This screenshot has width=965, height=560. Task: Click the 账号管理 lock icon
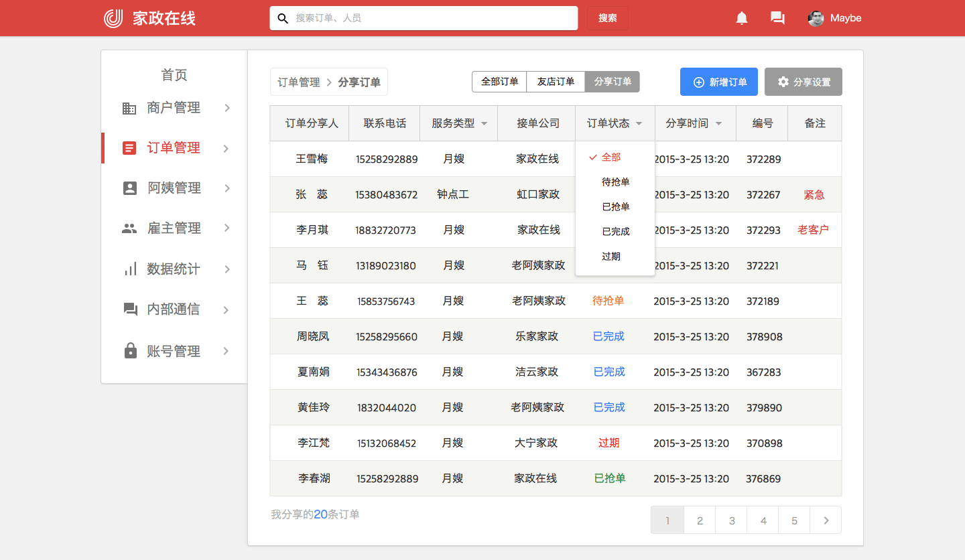[131, 351]
